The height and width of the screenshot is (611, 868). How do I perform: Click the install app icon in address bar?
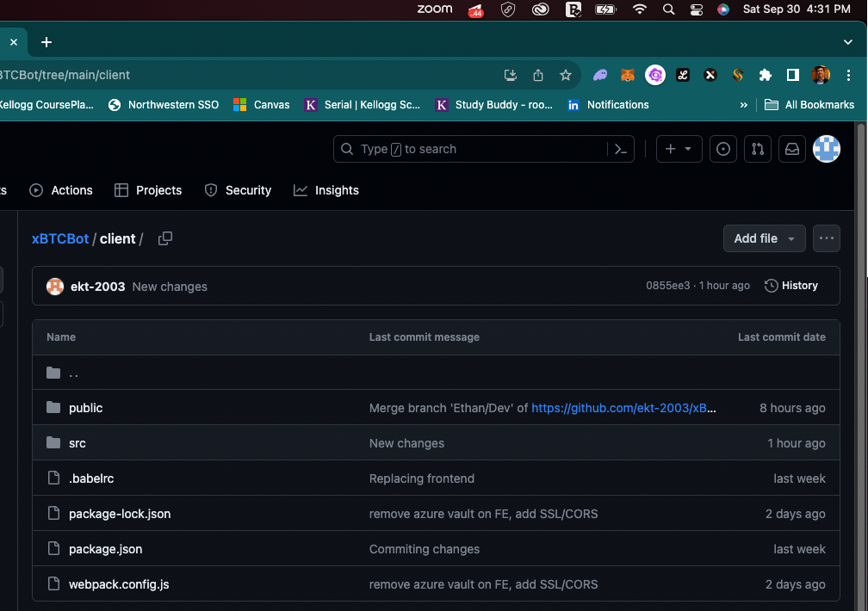pos(511,75)
